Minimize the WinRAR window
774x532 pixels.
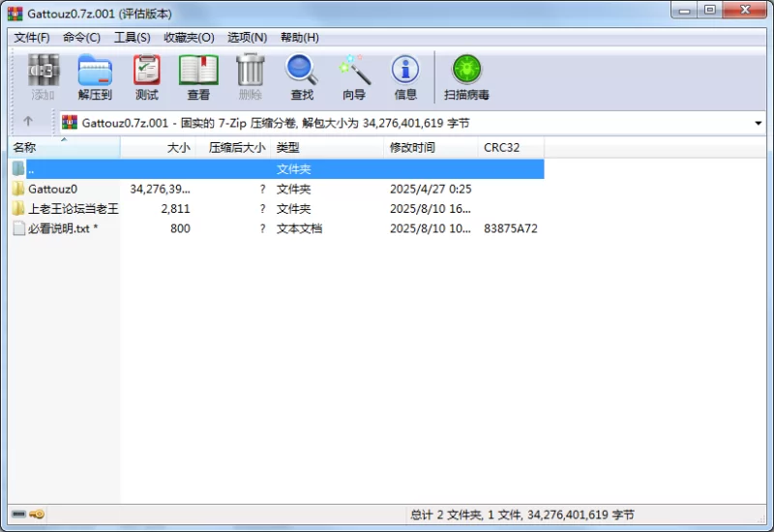tap(684, 11)
